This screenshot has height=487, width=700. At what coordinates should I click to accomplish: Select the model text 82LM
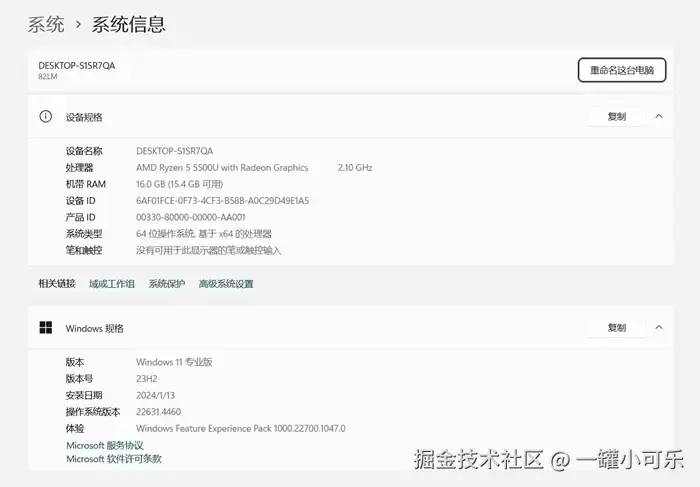[48, 76]
